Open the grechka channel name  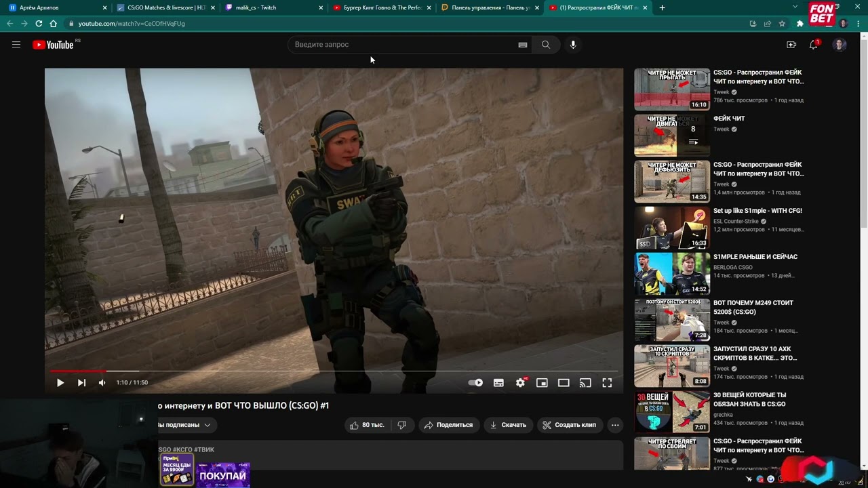[723, 415]
